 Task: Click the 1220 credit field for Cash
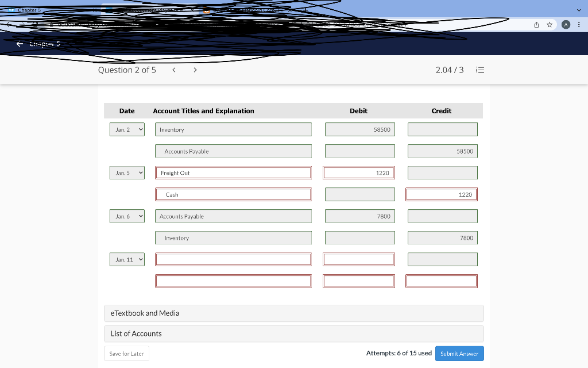(x=442, y=194)
